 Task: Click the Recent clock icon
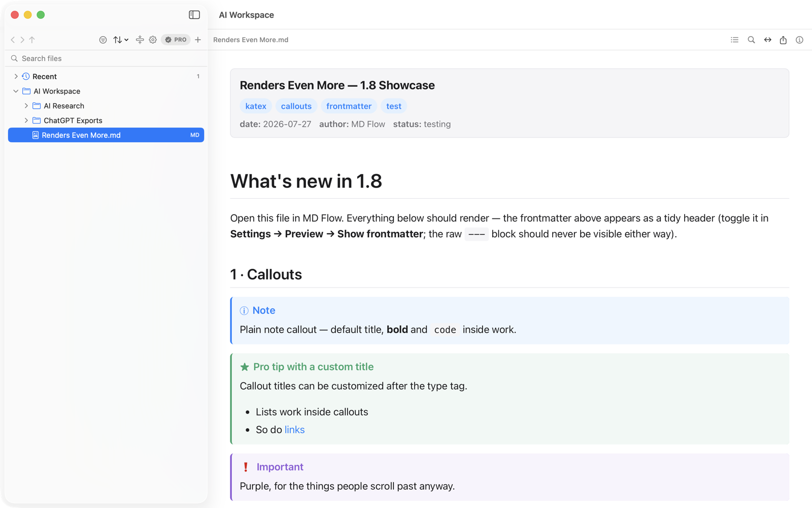click(26, 76)
